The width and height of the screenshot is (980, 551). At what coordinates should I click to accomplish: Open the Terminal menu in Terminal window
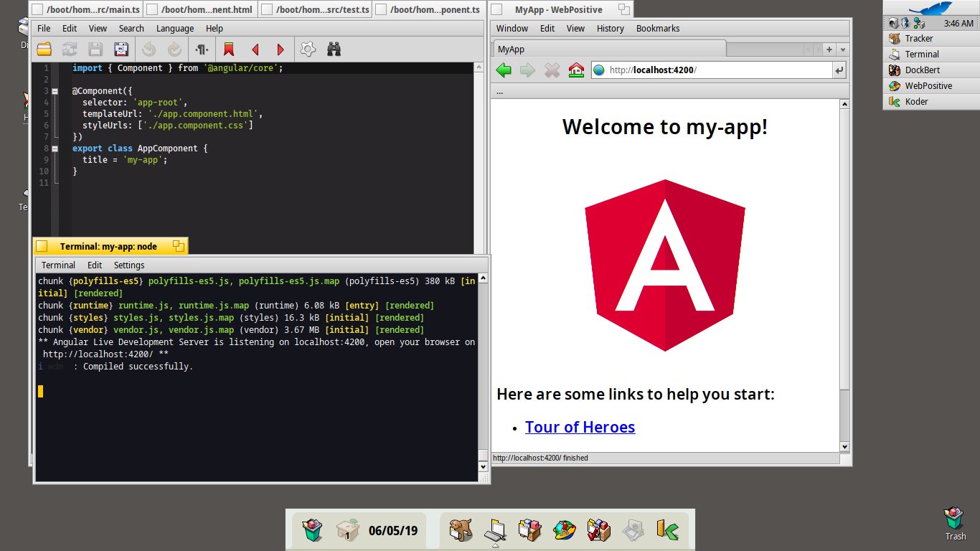58,265
